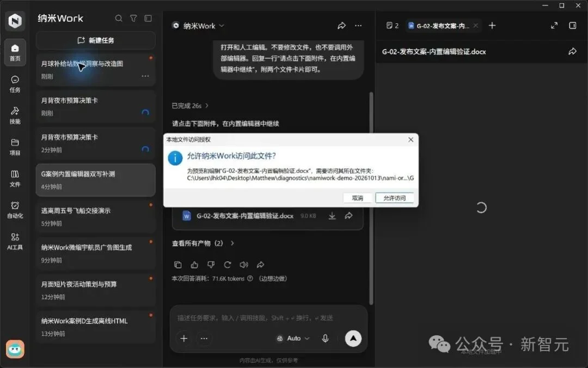
Task: Share the conversation via chat header arrow
Action: [x=341, y=26]
